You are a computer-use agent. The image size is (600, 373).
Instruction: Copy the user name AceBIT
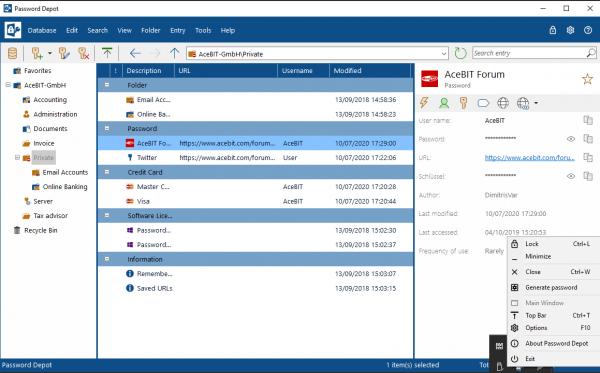(588, 120)
